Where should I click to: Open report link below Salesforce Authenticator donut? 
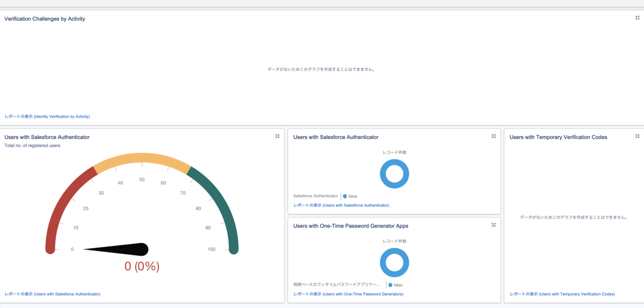tap(341, 205)
